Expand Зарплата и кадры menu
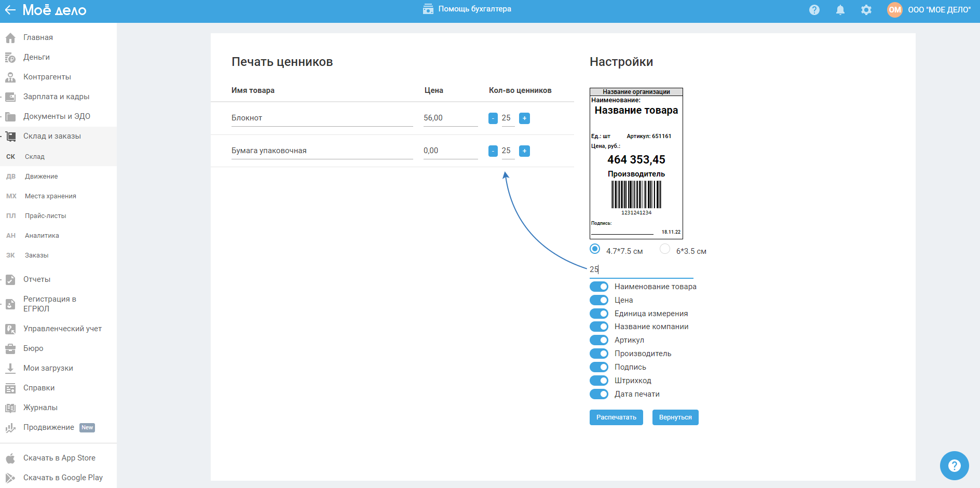Image resolution: width=980 pixels, height=488 pixels. 56,97
